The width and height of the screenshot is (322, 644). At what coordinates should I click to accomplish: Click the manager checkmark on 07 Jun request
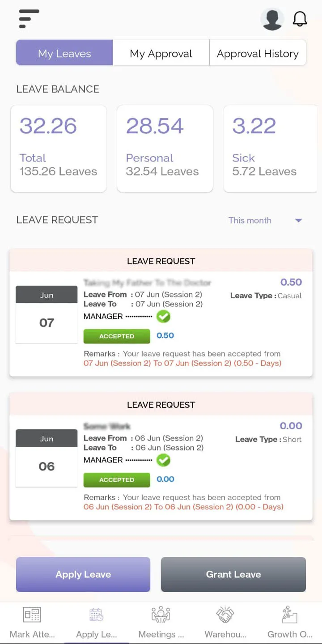163,317
